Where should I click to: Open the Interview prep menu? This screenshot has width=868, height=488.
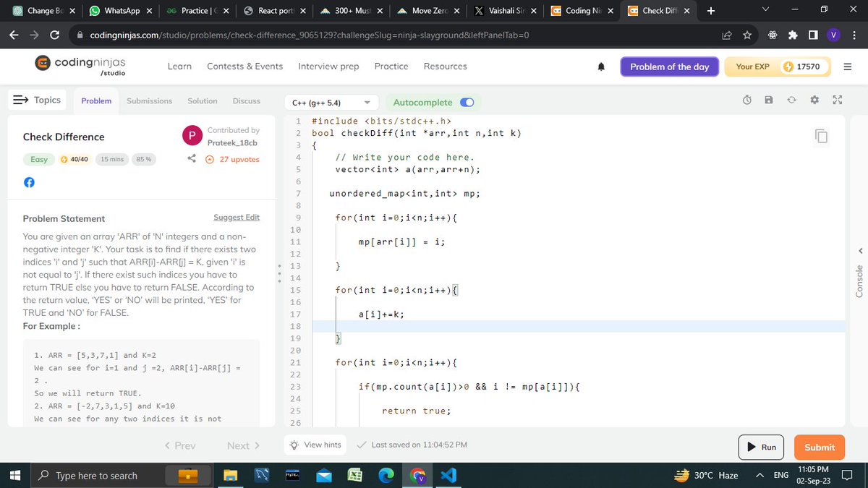pos(328,66)
